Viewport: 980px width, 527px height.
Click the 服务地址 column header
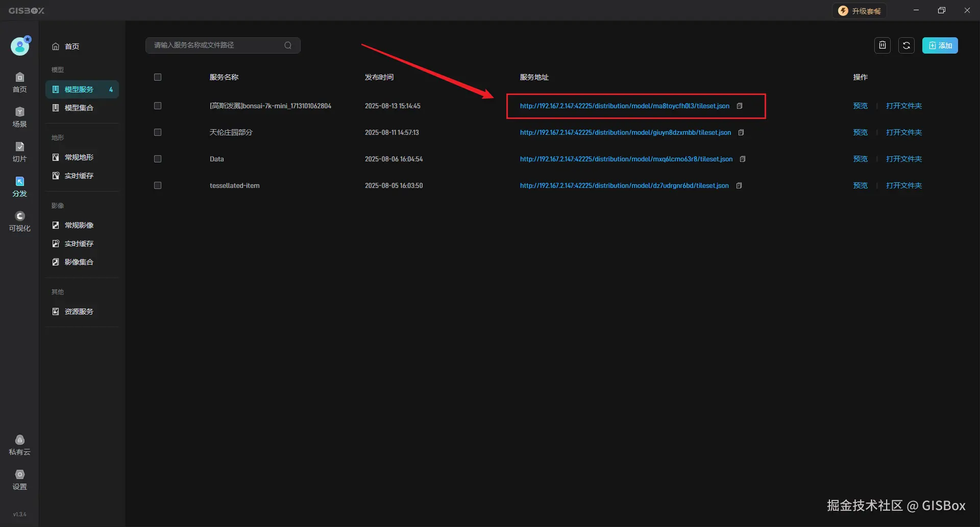coord(534,78)
